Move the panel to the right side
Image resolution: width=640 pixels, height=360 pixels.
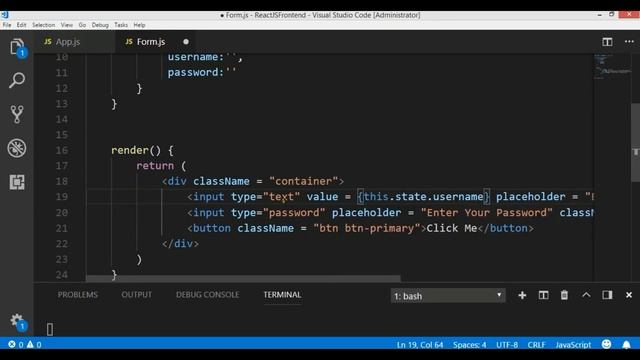(x=607, y=295)
